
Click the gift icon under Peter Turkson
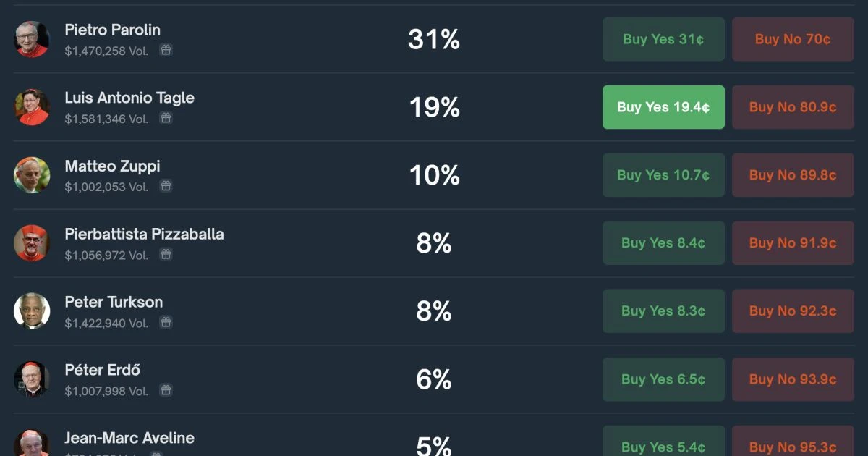tap(166, 322)
